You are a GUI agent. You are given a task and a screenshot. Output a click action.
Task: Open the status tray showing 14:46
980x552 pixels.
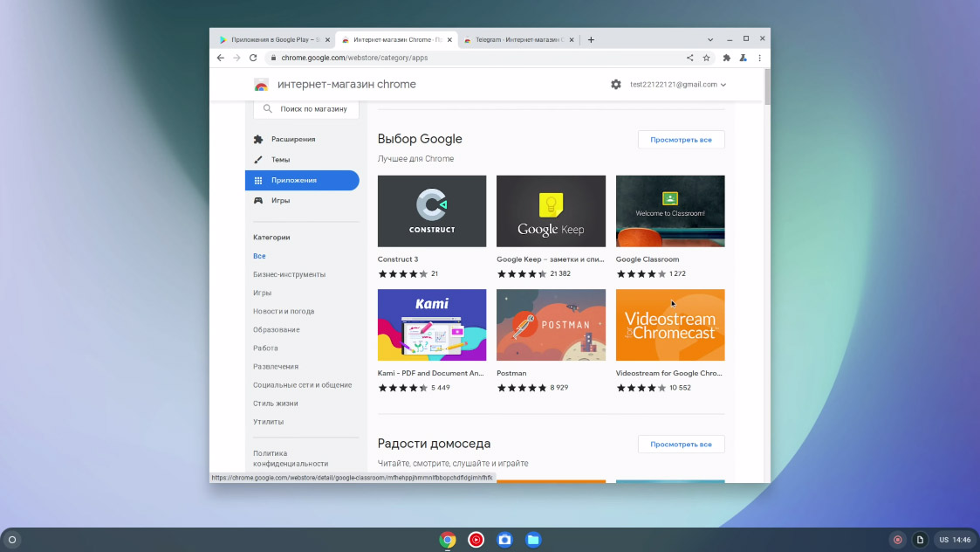point(955,540)
